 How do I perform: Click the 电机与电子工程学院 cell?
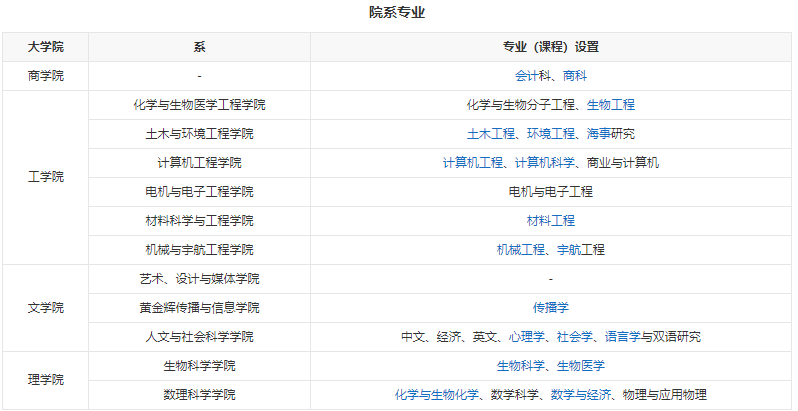pos(200,192)
